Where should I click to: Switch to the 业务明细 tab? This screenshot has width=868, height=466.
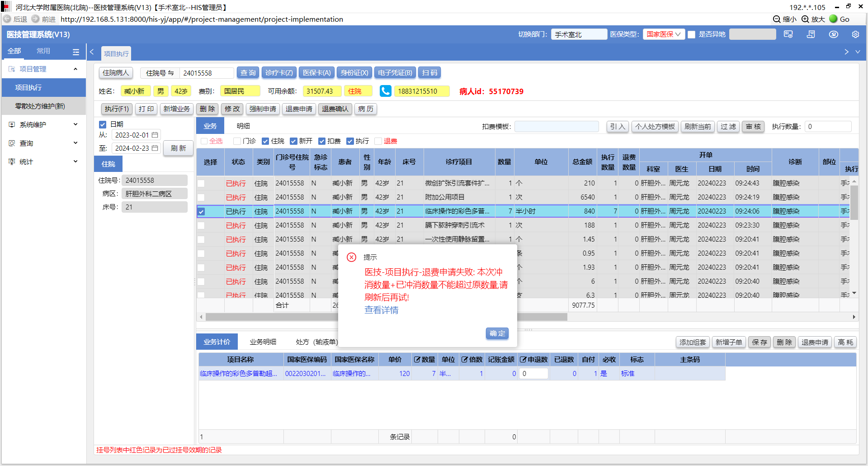pyautogui.click(x=263, y=342)
